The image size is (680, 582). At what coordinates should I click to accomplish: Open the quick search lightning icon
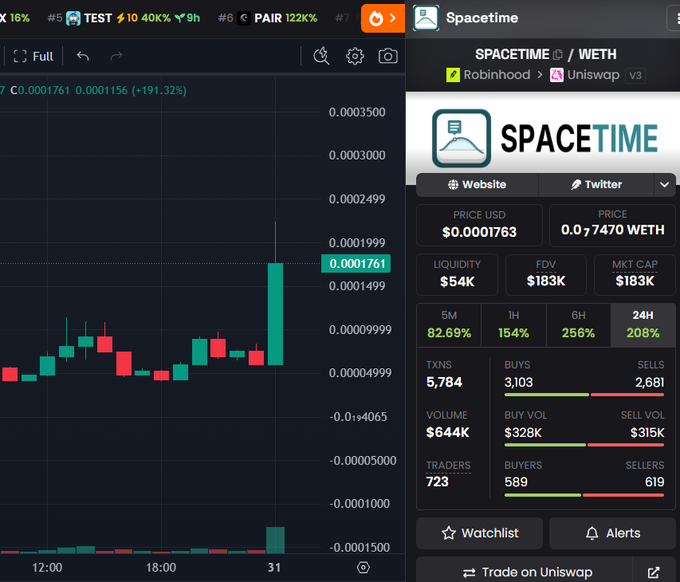click(x=321, y=56)
